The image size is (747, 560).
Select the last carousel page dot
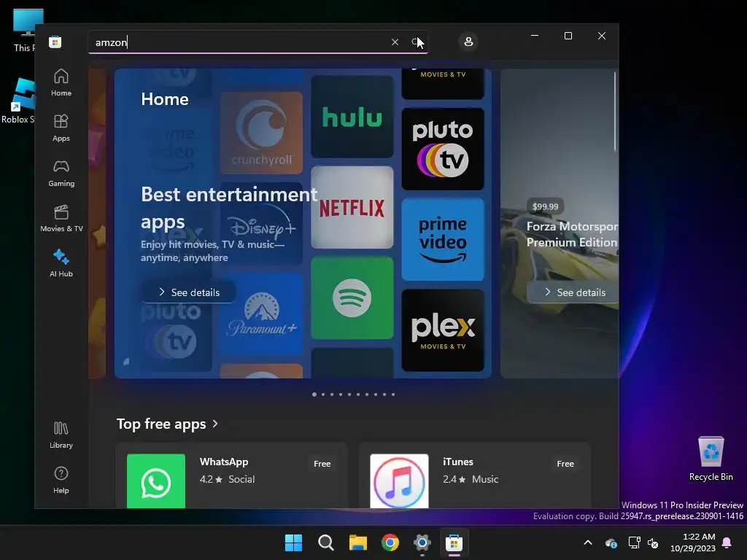pyautogui.click(x=393, y=394)
